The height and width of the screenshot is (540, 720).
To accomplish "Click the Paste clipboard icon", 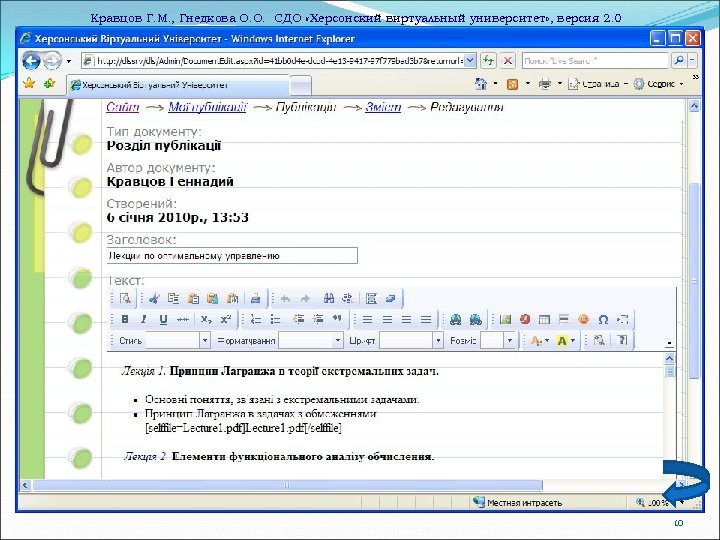I will point(193,298).
